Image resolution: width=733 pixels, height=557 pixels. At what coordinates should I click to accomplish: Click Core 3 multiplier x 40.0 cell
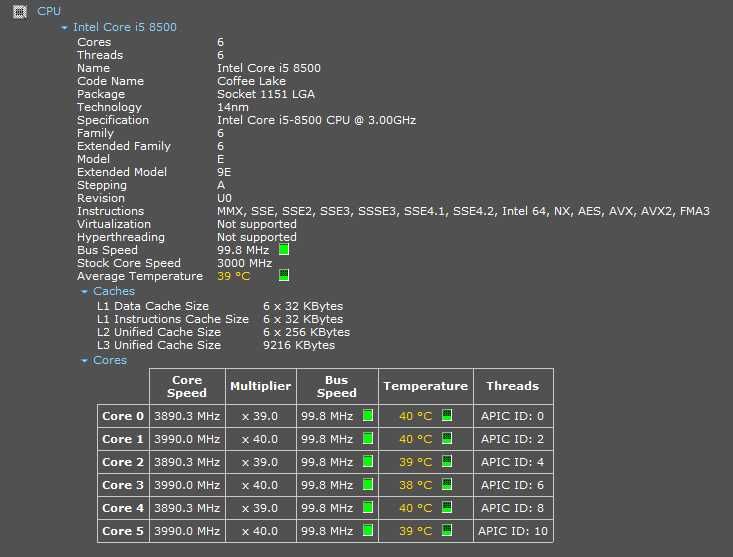260,485
